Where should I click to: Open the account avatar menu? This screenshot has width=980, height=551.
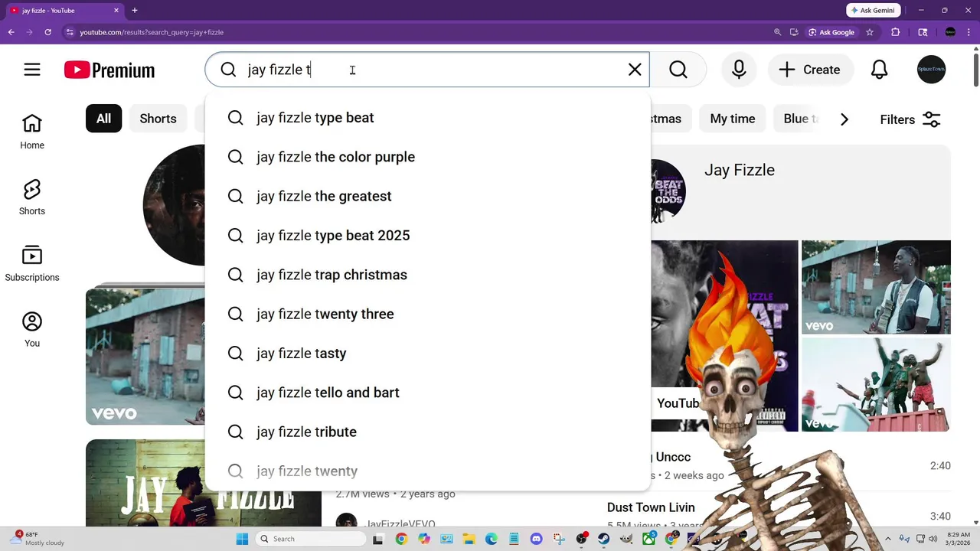point(932,70)
